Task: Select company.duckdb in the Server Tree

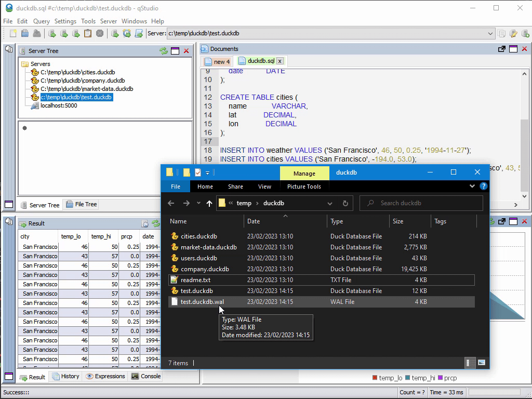Action: tap(83, 81)
